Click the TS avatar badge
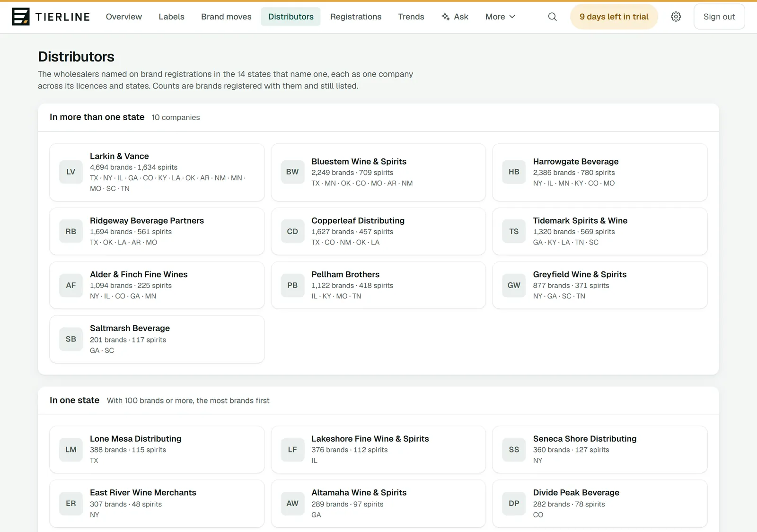The width and height of the screenshot is (757, 532). 514,232
